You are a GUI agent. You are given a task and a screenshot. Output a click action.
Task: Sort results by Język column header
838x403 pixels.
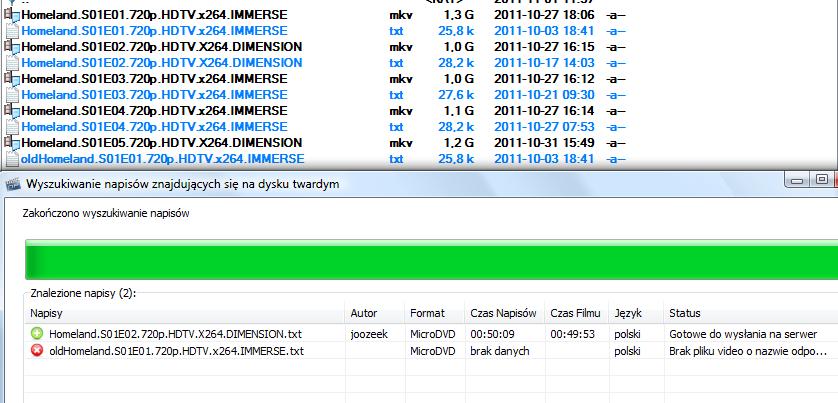(x=635, y=313)
